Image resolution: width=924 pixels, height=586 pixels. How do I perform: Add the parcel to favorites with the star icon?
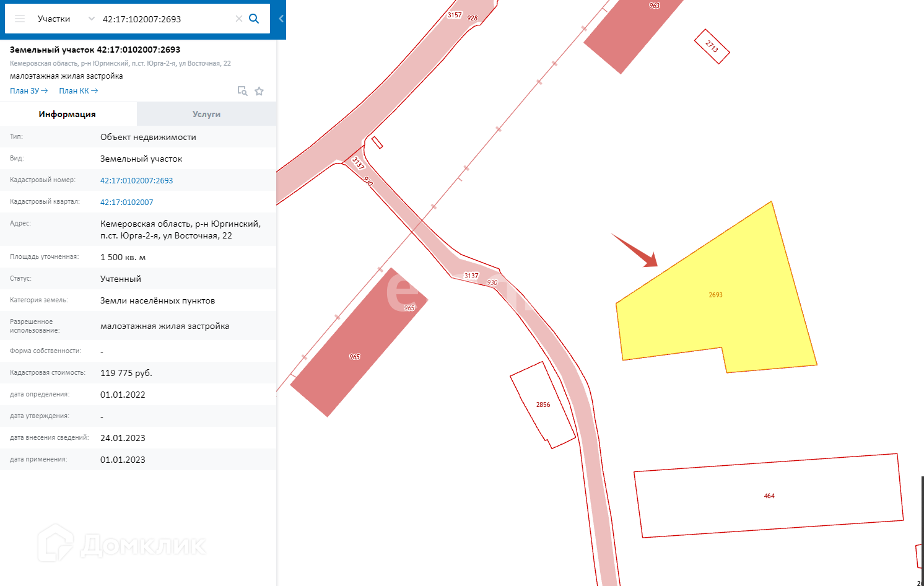coord(259,91)
